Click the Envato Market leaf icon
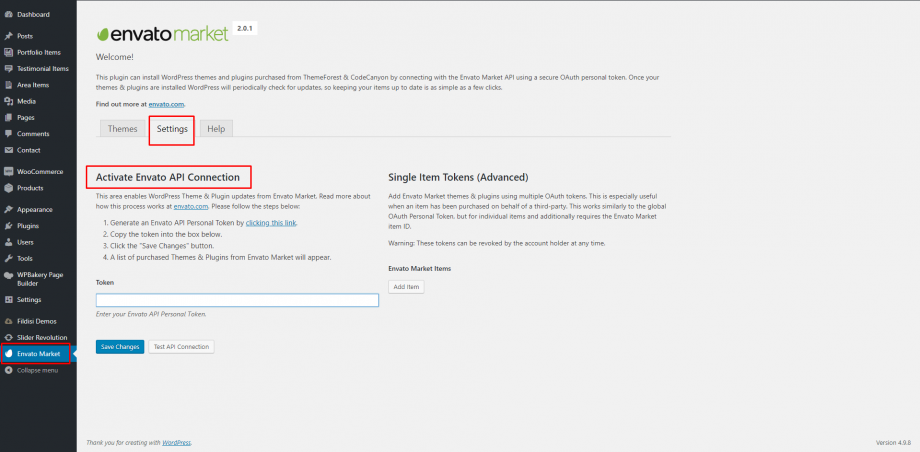 click(9, 354)
